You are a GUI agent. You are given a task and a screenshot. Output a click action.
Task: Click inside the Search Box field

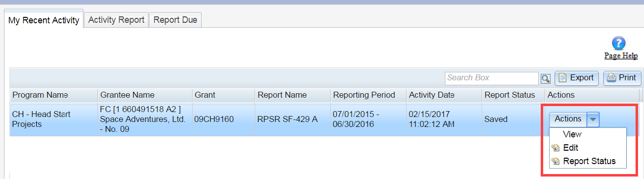492,78
